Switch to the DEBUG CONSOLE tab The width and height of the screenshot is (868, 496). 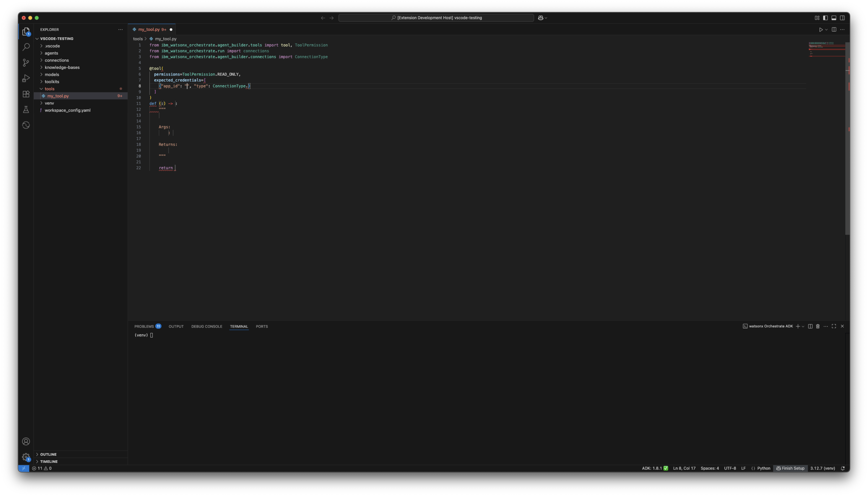206,326
